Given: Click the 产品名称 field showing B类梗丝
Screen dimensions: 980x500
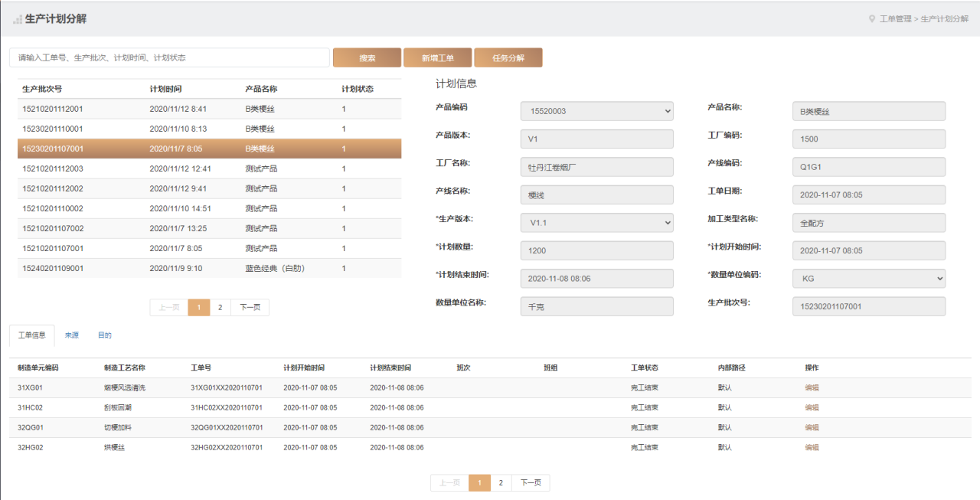Looking at the screenshot, I should click(x=869, y=111).
